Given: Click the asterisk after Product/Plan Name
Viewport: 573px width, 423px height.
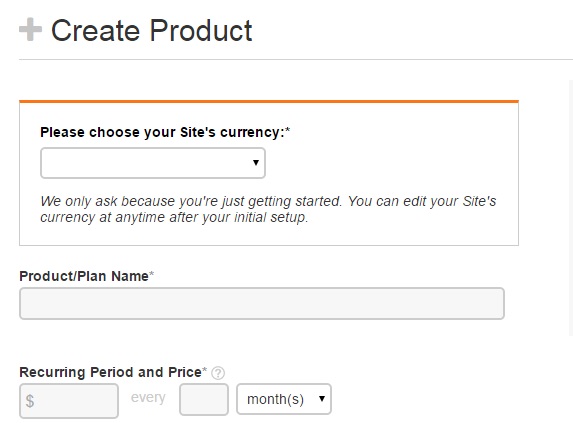Looking at the screenshot, I should coord(152,273).
